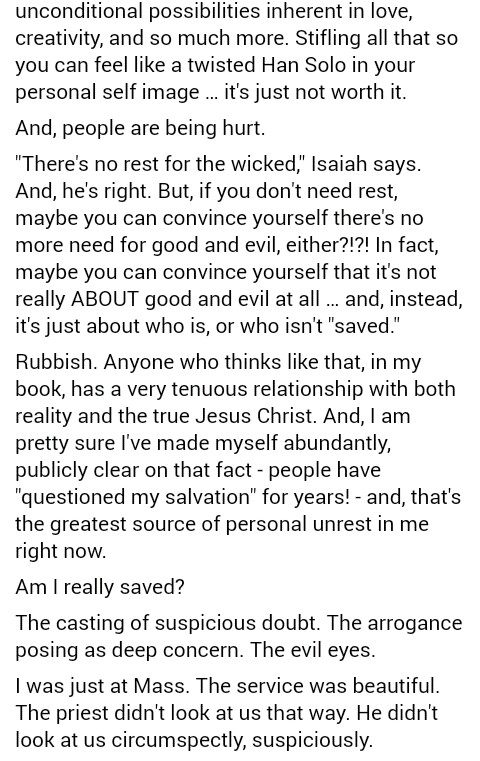
Task: Click the line 'Am I really saved?'
Action: 100,587
